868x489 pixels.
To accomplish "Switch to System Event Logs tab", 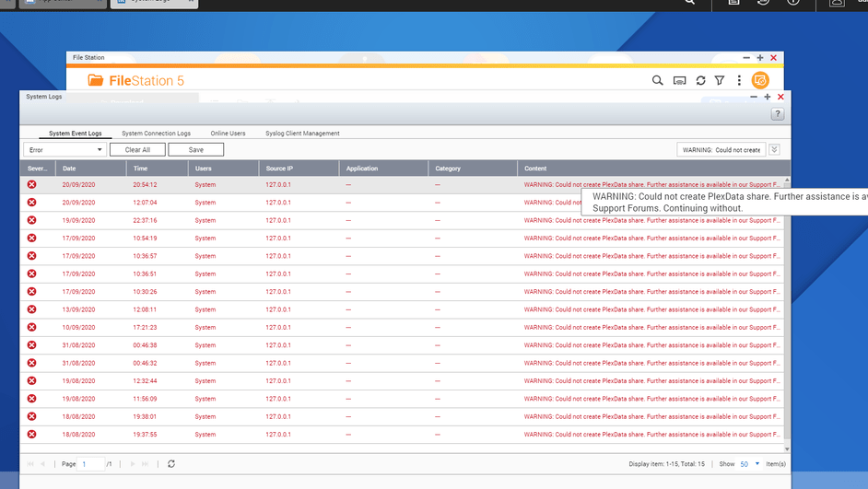I will click(x=76, y=134).
